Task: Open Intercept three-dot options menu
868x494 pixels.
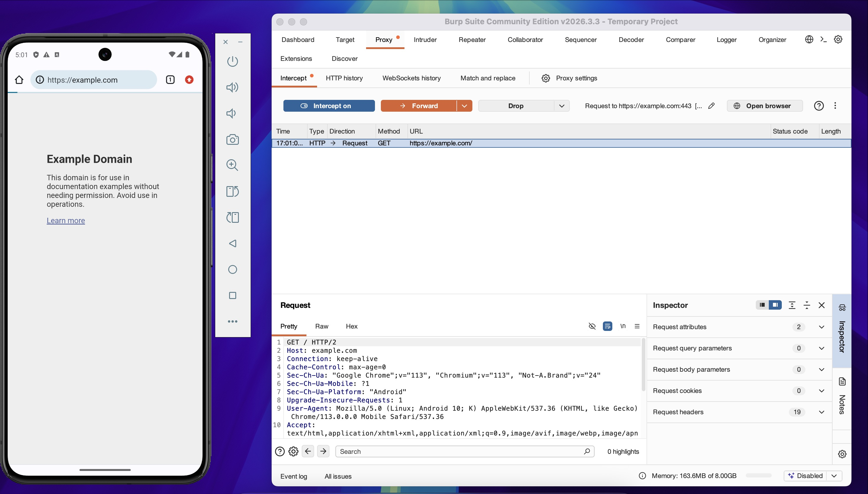Action: 835,106
